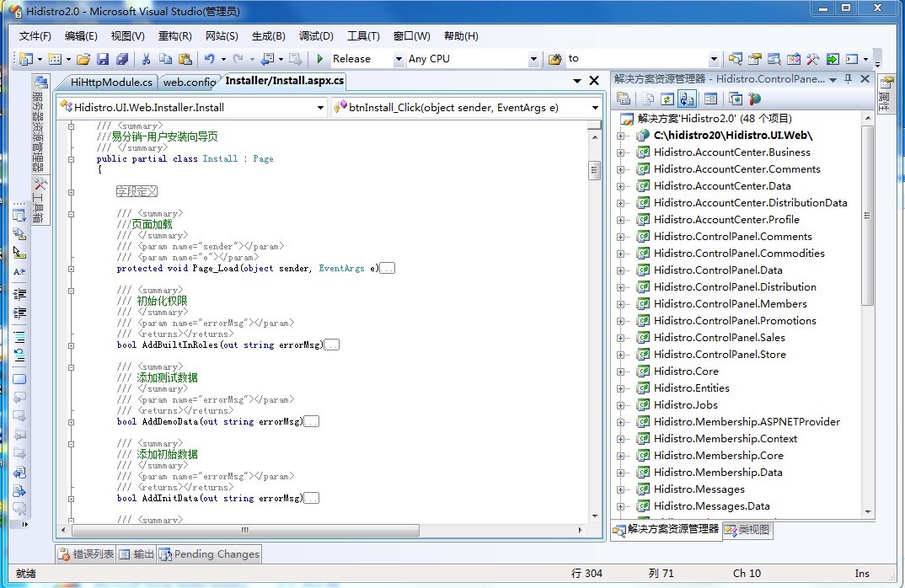Viewport: 905px width, 588px height.
Task: Copy selection using the Copy icon
Action: pos(166,59)
